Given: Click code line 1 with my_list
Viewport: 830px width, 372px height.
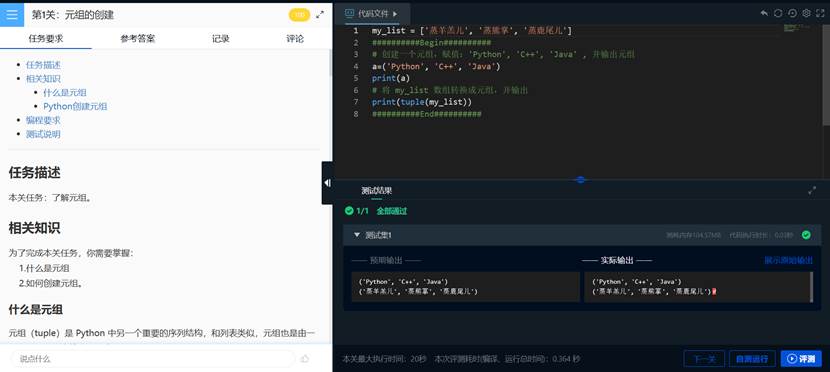Looking at the screenshot, I should coord(472,31).
